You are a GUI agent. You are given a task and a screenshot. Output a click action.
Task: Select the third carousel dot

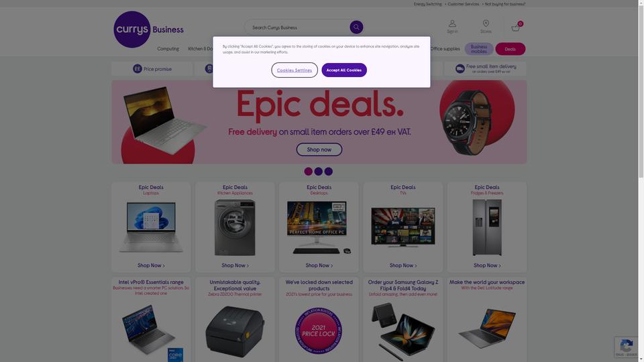pyautogui.click(x=329, y=172)
